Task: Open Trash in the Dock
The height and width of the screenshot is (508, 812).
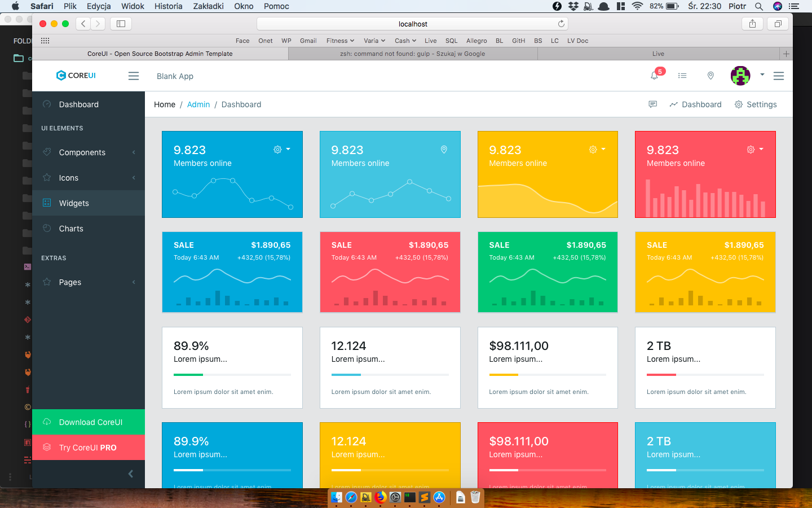Action: (475, 497)
